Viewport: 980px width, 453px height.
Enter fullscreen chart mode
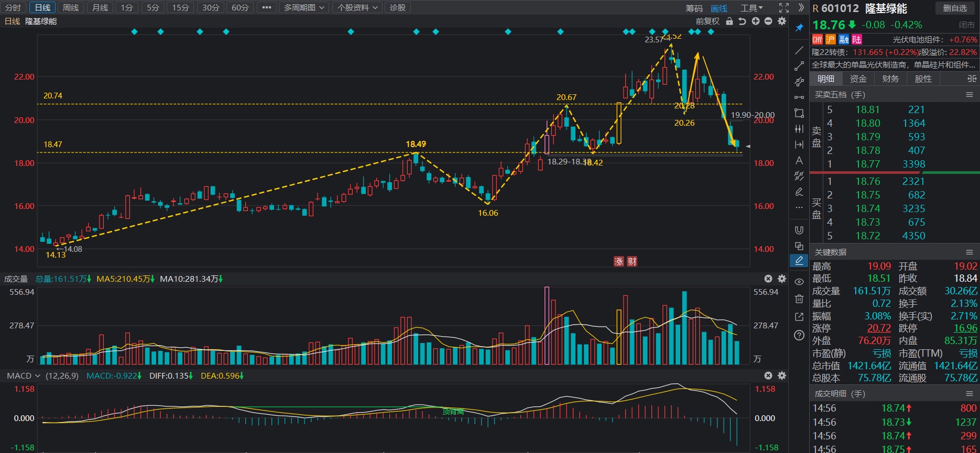[x=784, y=8]
